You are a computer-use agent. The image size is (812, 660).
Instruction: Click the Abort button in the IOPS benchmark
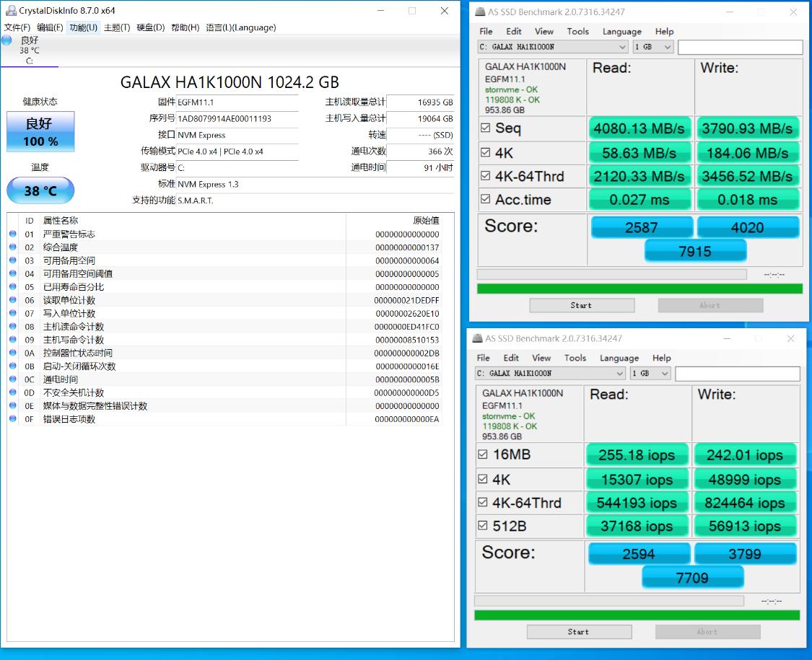pos(707,631)
